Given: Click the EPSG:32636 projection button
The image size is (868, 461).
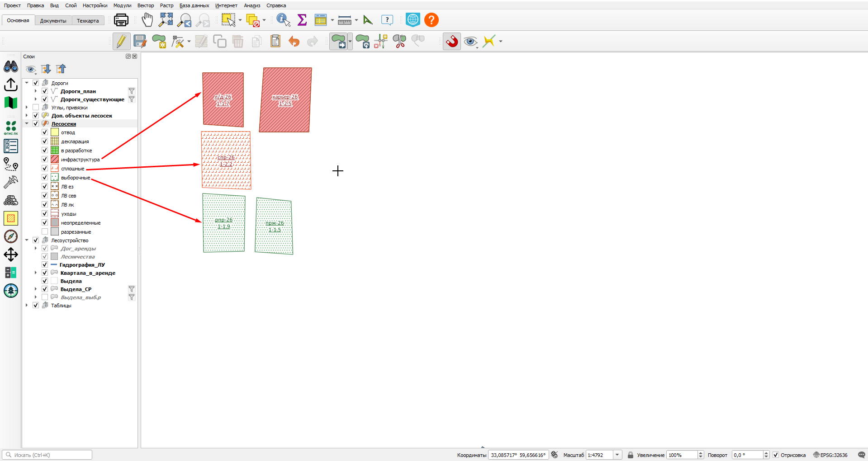Looking at the screenshot, I should point(830,455).
